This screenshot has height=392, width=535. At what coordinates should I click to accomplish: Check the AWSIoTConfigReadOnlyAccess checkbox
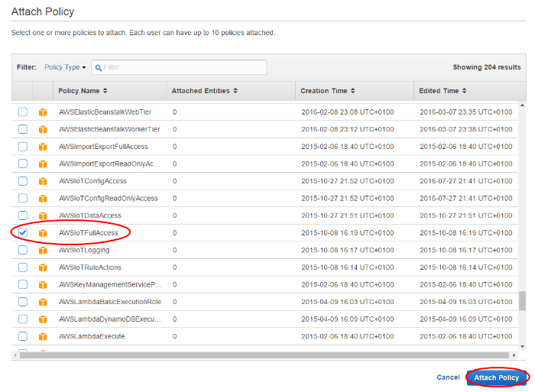coord(23,198)
